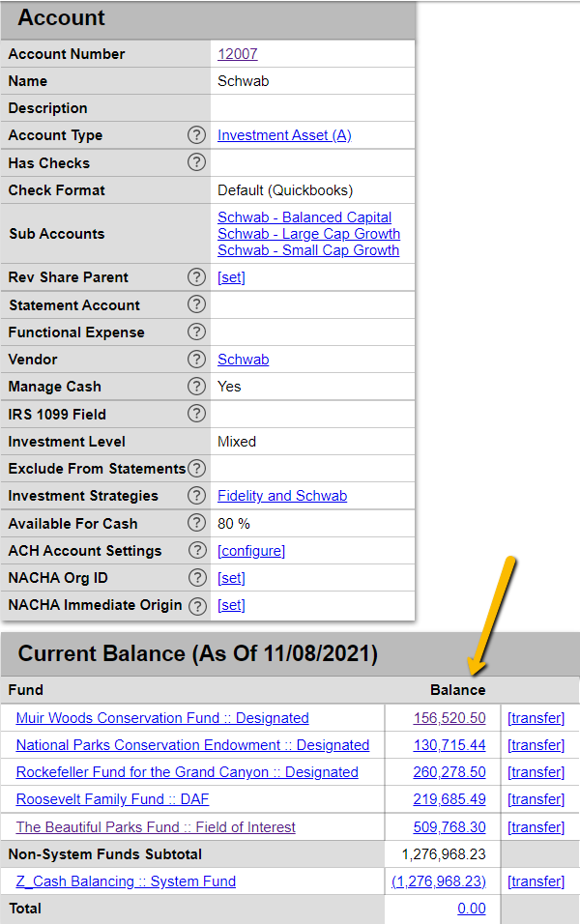Viewport: 580px width, 924px height.
Task: Open Roosevelt Family Fund :: DAF
Action: tap(112, 799)
